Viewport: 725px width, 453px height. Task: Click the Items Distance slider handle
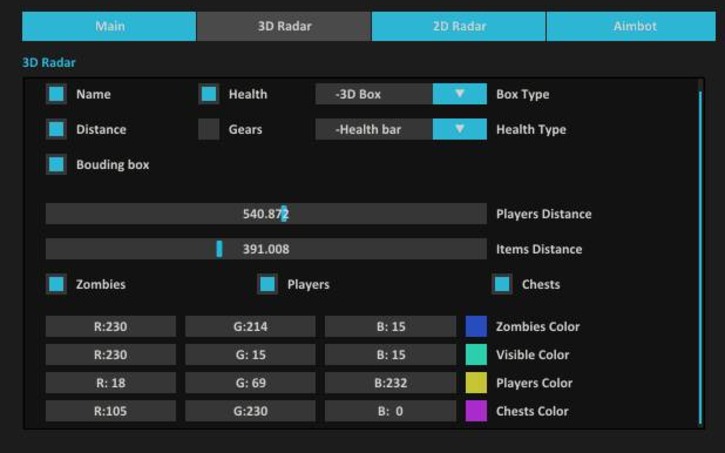pos(219,249)
